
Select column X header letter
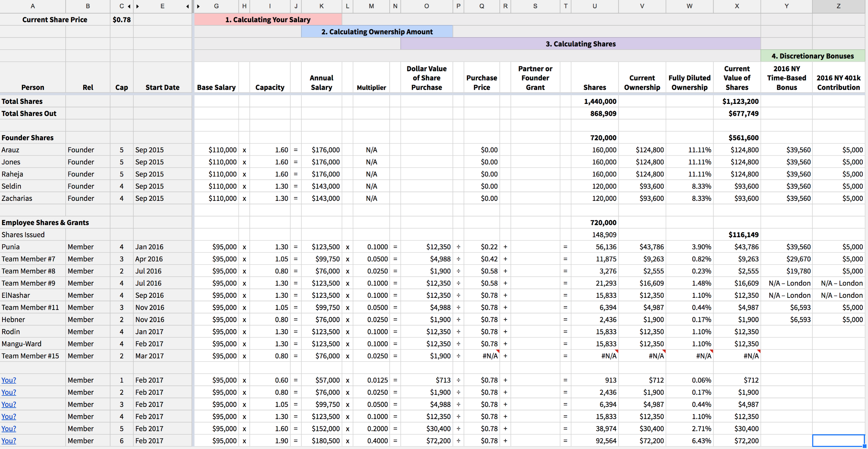click(737, 6)
